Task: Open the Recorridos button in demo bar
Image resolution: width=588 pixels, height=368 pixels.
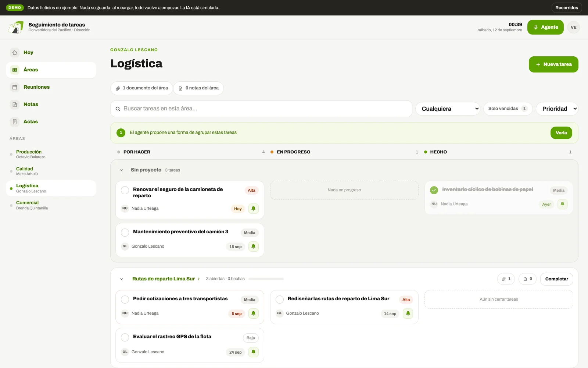Action: click(x=566, y=8)
